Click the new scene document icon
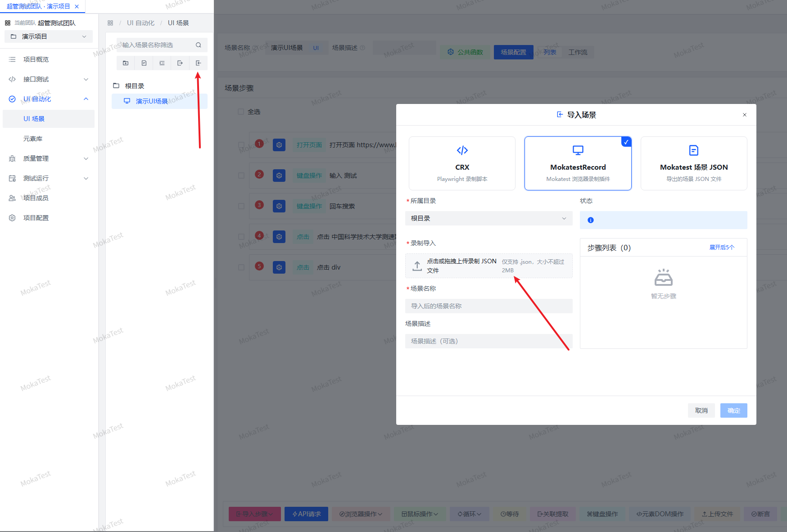 point(144,63)
